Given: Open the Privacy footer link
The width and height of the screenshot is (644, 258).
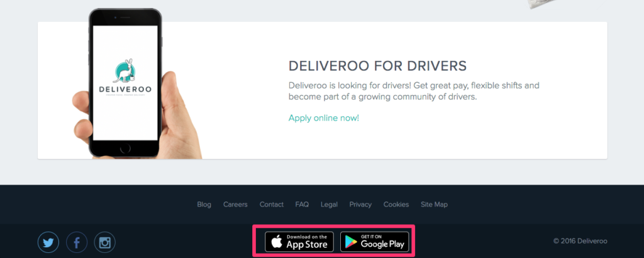Looking at the screenshot, I should click(360, 204).
